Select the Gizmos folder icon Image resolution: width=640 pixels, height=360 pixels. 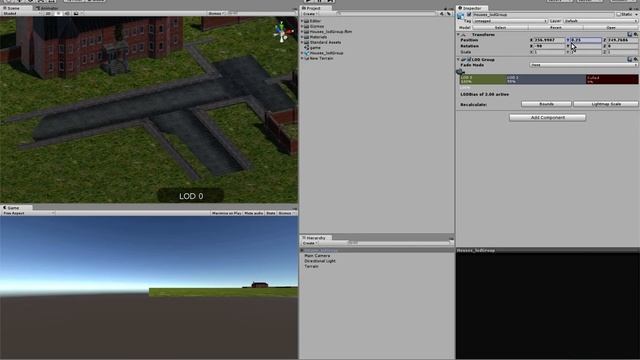pyautogui.click(x=307, y=26)
